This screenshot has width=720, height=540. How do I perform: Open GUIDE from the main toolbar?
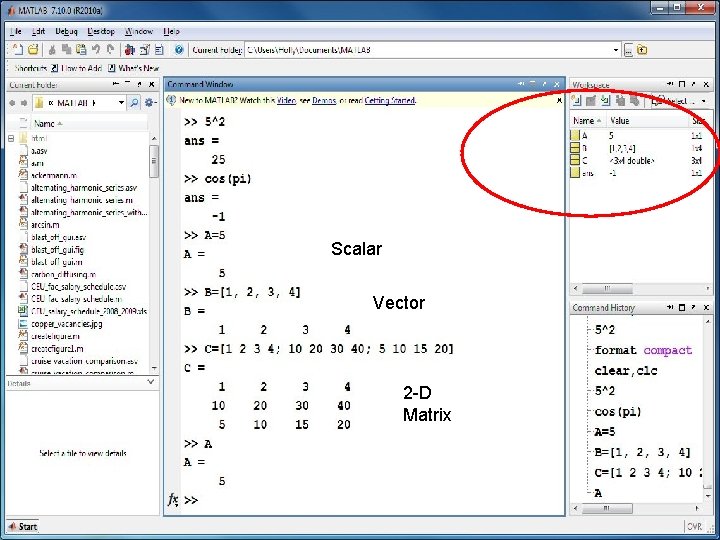145,50
